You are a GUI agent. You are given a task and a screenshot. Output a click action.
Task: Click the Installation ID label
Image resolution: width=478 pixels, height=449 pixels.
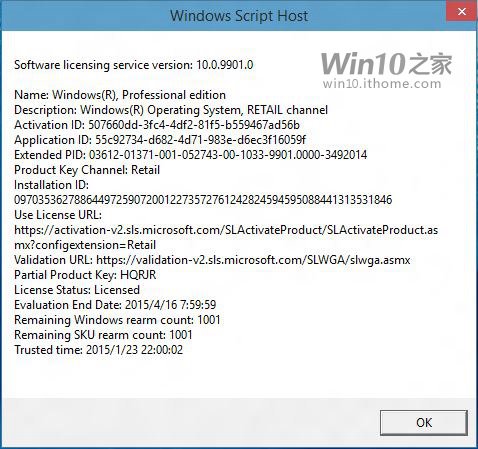coord(51,185)
